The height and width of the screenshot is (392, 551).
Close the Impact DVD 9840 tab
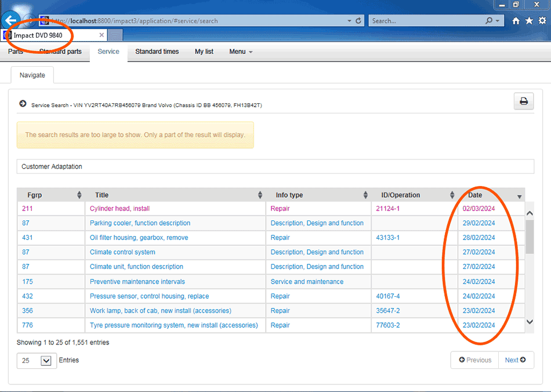click(101, 35)
